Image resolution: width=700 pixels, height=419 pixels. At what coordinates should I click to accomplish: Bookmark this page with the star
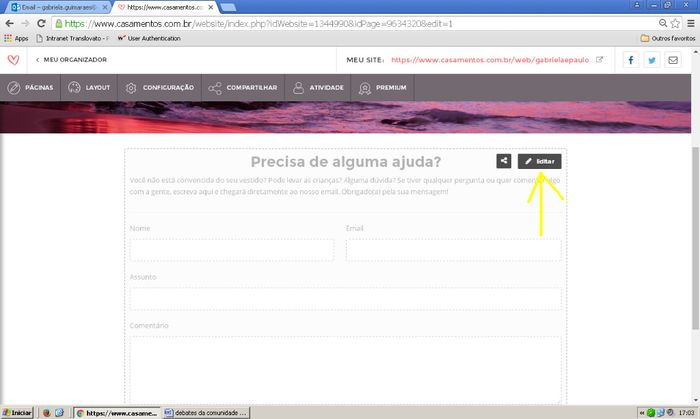(x=675, y=23)
